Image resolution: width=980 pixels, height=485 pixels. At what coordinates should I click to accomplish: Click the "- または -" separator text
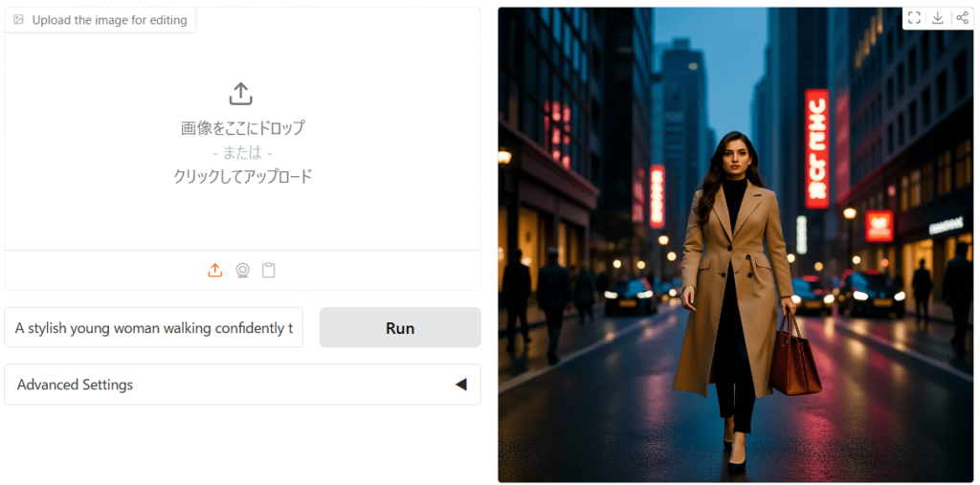pos(242,152)
